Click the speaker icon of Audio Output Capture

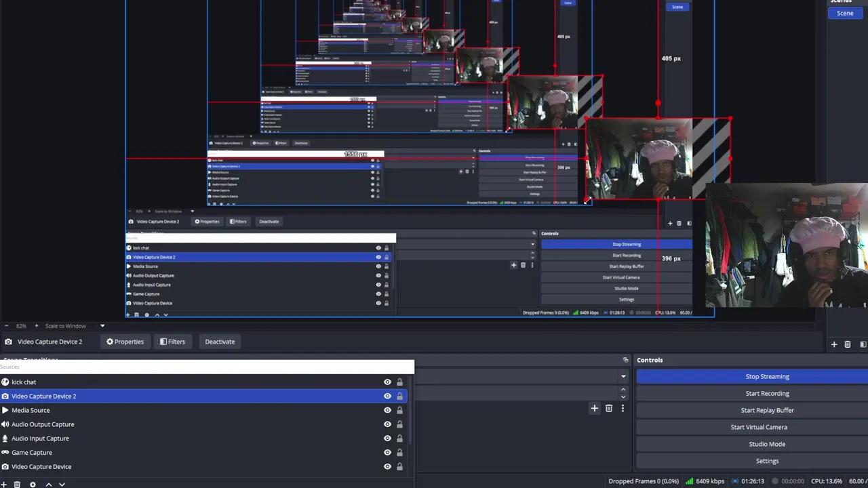[x=5, y=424]
